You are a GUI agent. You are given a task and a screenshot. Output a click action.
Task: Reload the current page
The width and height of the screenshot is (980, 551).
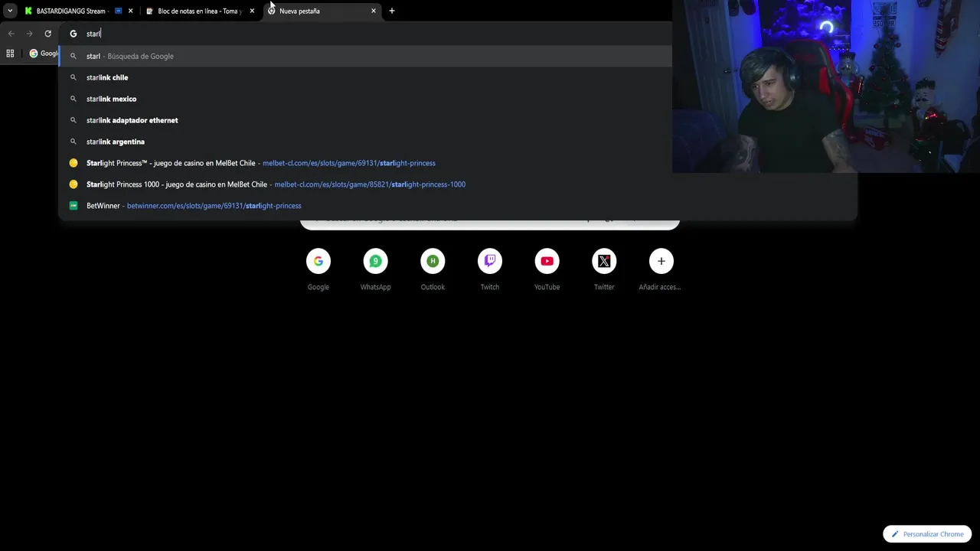(x=47, y=34)
